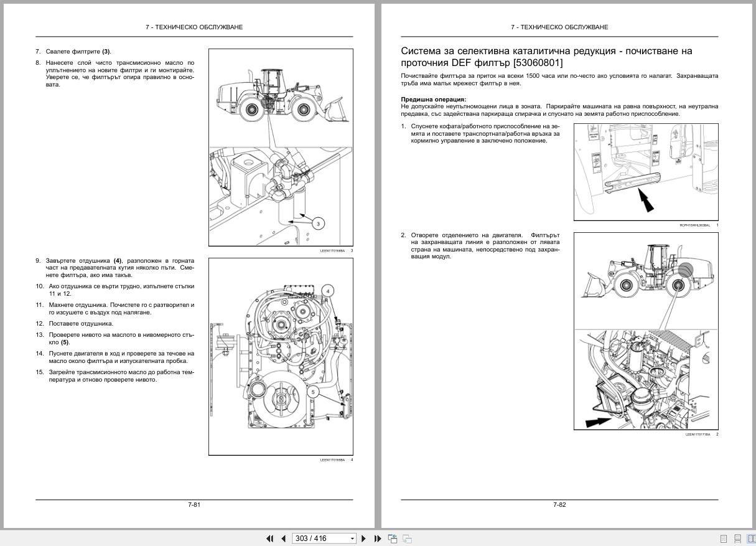Switch to single page view layout

point(724,539)
